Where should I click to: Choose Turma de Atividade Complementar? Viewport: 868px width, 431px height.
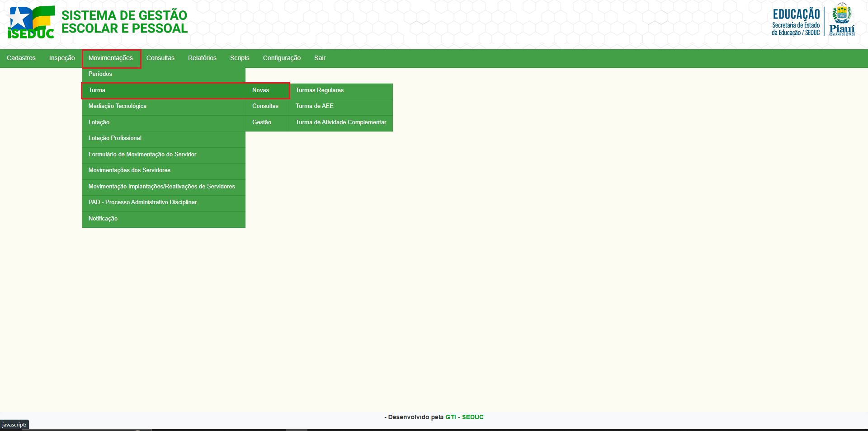click(x=341, y=122)
